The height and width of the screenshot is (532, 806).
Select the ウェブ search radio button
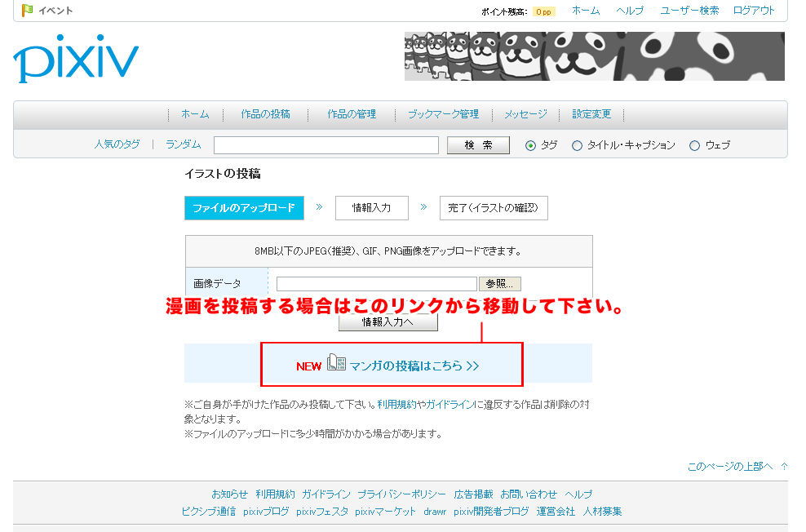click(694, 145)
